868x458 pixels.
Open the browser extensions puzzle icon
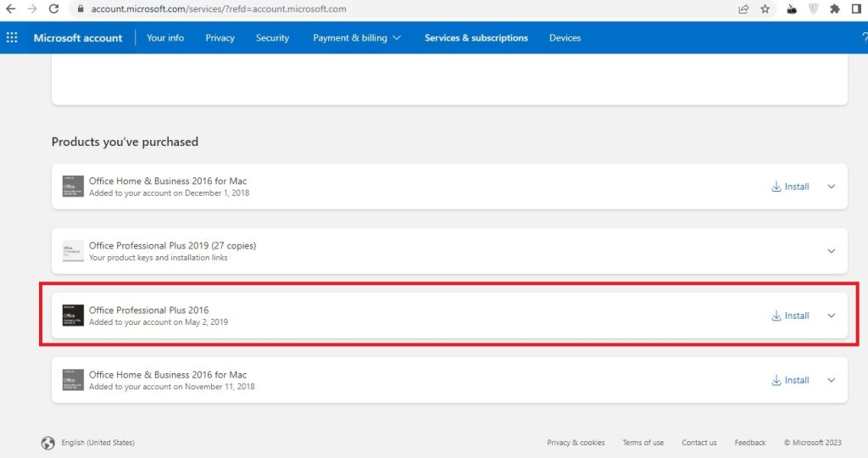pos(834,9)
